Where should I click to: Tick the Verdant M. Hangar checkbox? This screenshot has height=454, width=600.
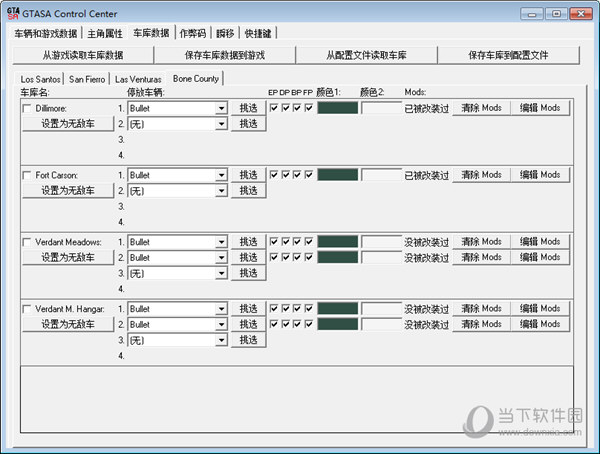(x=27, y=309)
